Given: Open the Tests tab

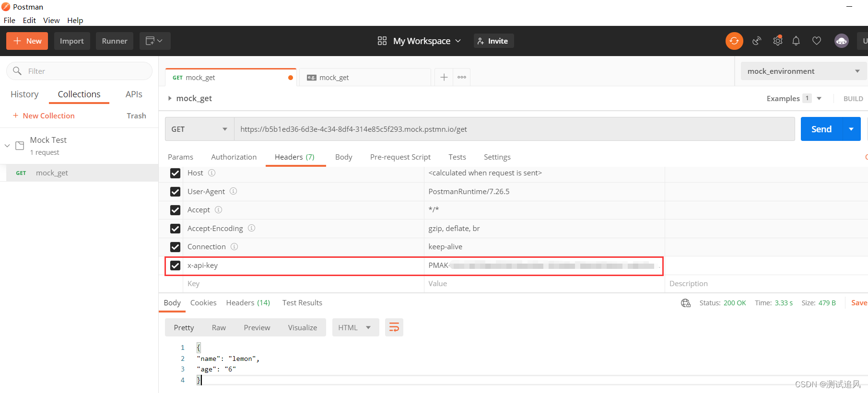Looking at the screenshot, I should coord(457,157).
